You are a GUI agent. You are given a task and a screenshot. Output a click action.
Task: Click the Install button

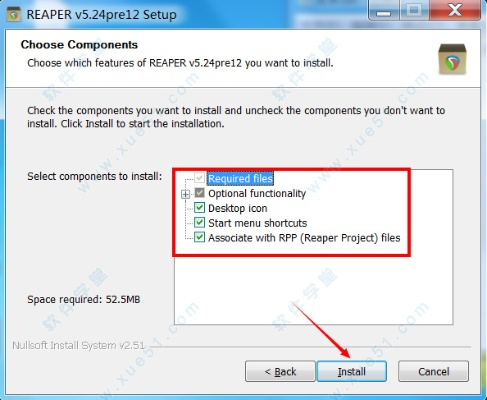(352, 371)
